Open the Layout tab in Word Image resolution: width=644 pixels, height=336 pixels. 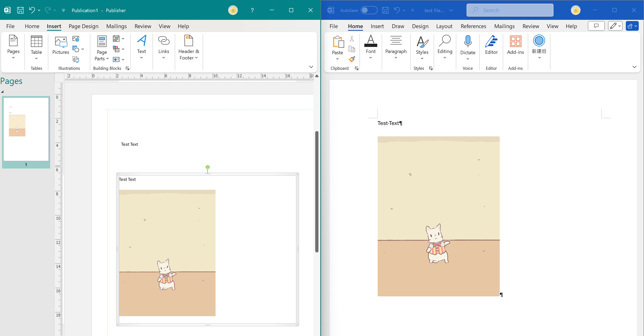click(x=444, y=26)
